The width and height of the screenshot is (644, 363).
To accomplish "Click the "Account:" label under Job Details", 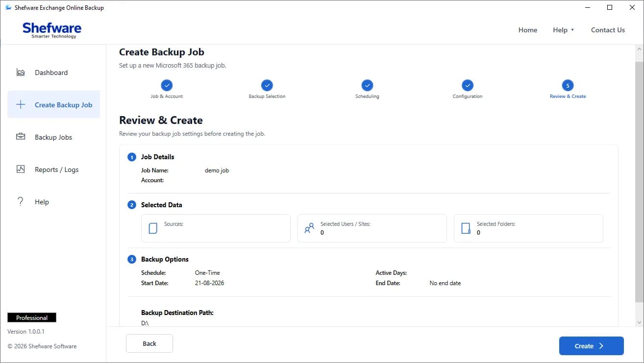I will tap(152, 180).
